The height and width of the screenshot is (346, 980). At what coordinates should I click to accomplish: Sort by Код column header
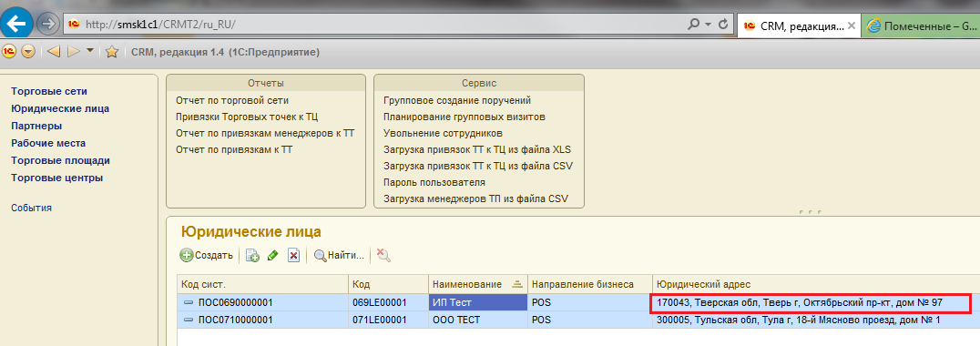tap(388, 284)
